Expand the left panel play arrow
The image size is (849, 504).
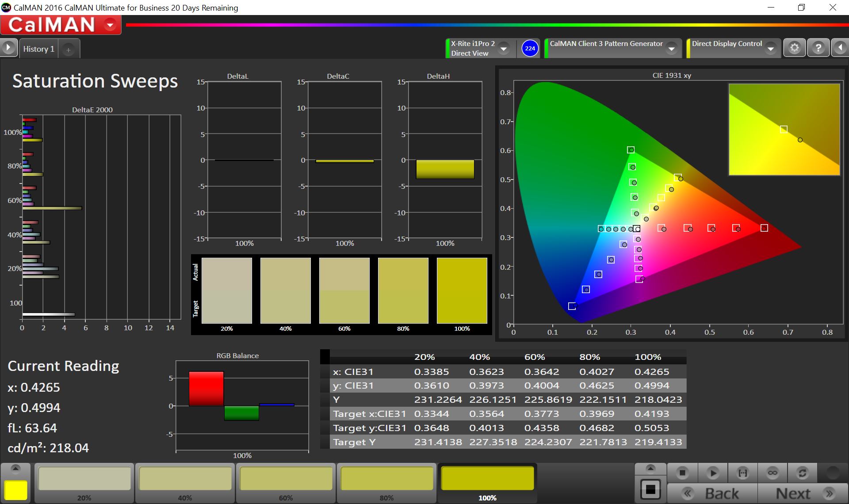(x=8, y=48)
